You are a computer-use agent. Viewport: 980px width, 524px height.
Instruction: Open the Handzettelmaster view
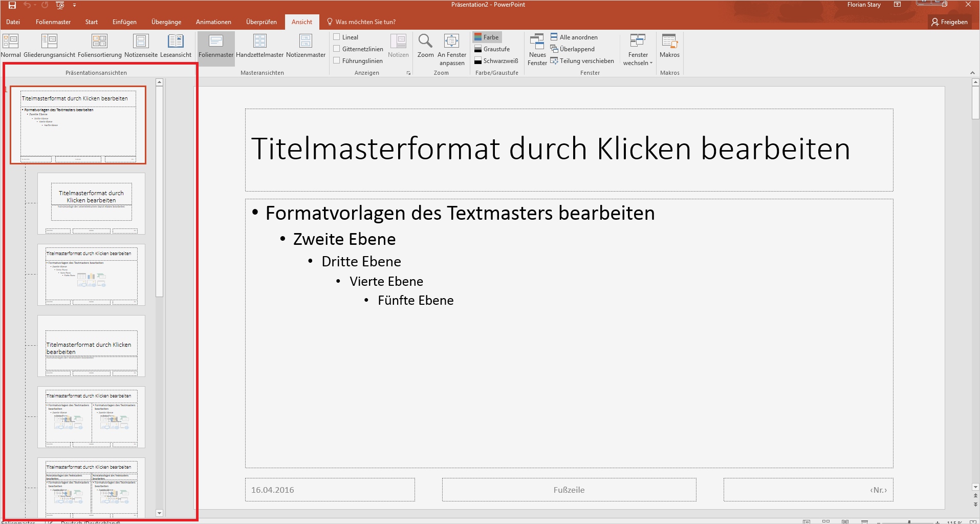[259, 46]
